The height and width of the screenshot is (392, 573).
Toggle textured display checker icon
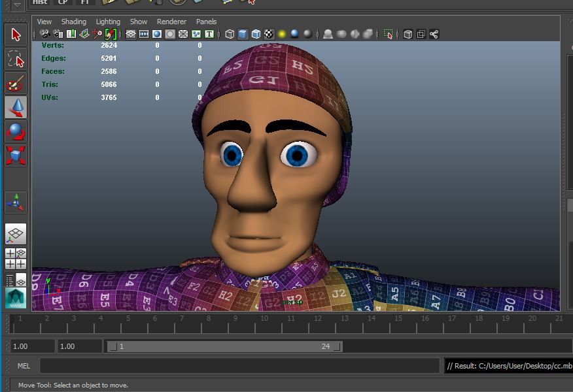pos(269,34)
